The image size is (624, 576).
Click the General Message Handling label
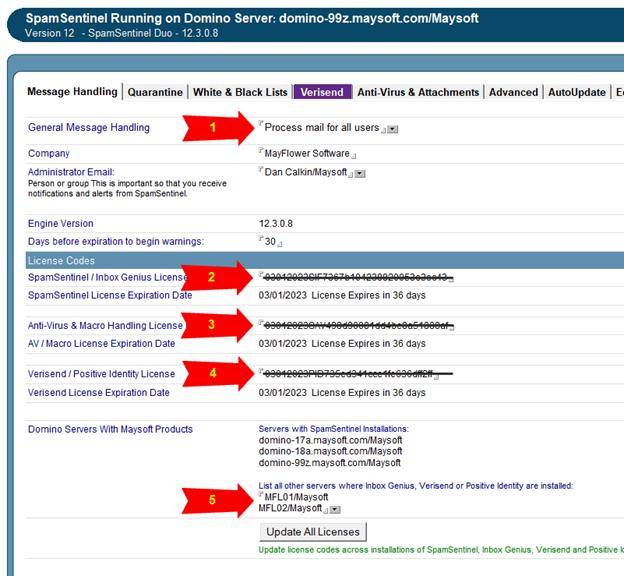click(89, 127)
